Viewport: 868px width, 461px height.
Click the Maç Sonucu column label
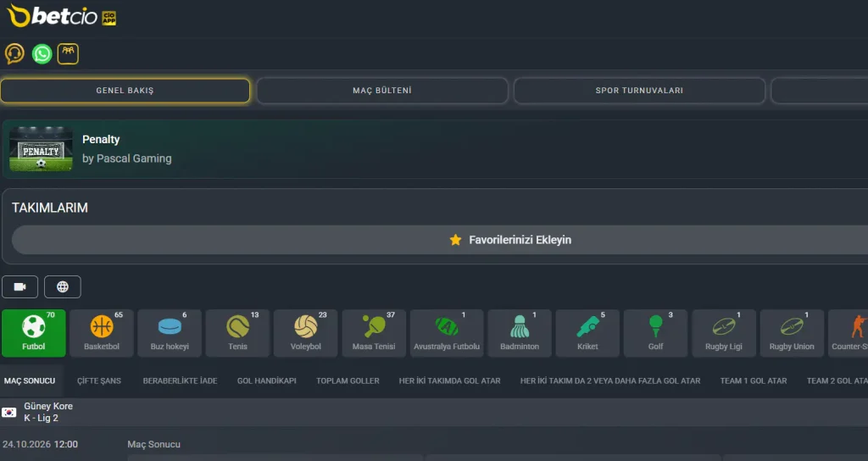[x=154, y=444]
